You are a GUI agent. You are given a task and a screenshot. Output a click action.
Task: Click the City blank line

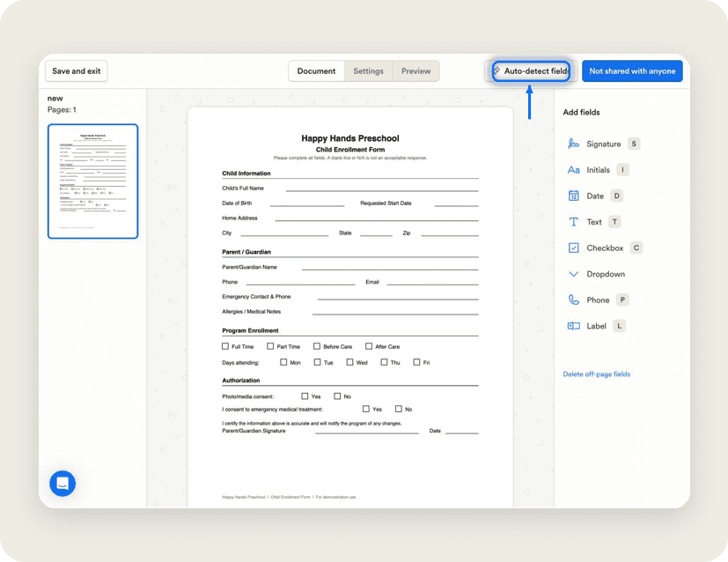pyautogui.click(x=284, y=235)
